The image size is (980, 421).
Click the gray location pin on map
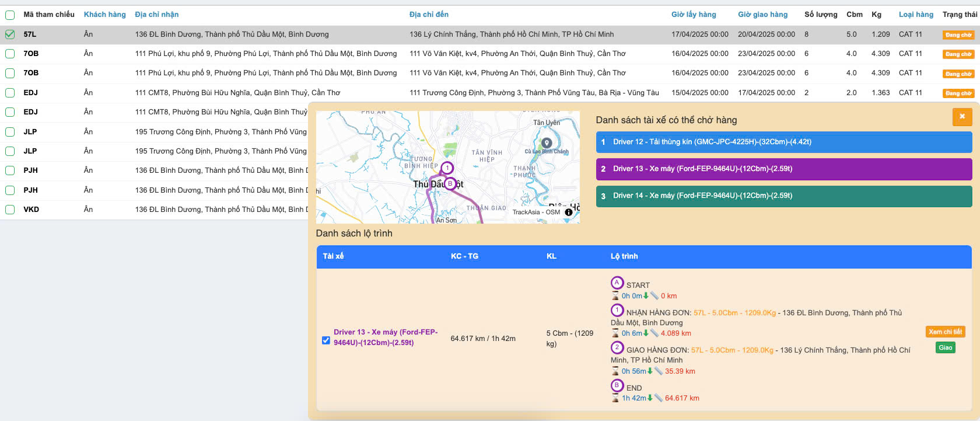[547, 142]
